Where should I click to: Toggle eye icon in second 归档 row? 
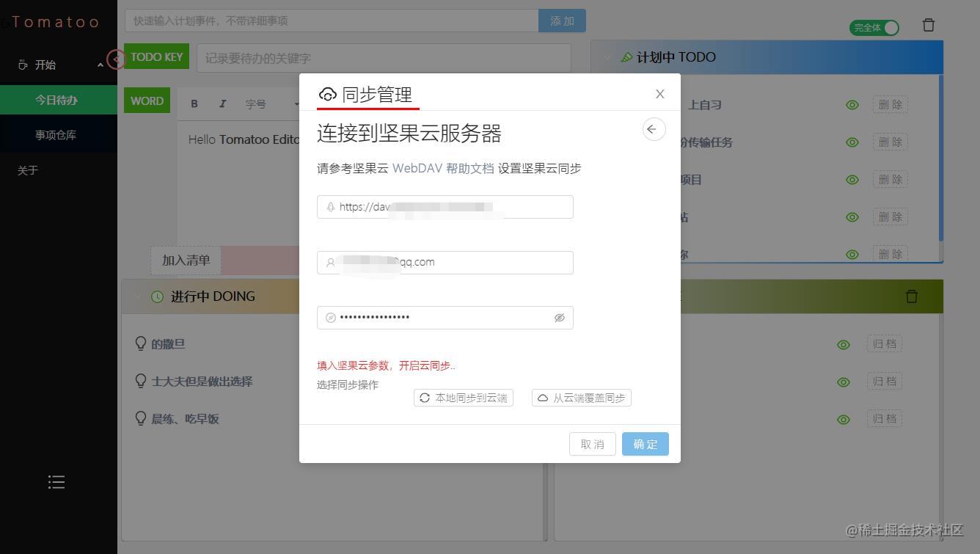[x=844, y=382]
